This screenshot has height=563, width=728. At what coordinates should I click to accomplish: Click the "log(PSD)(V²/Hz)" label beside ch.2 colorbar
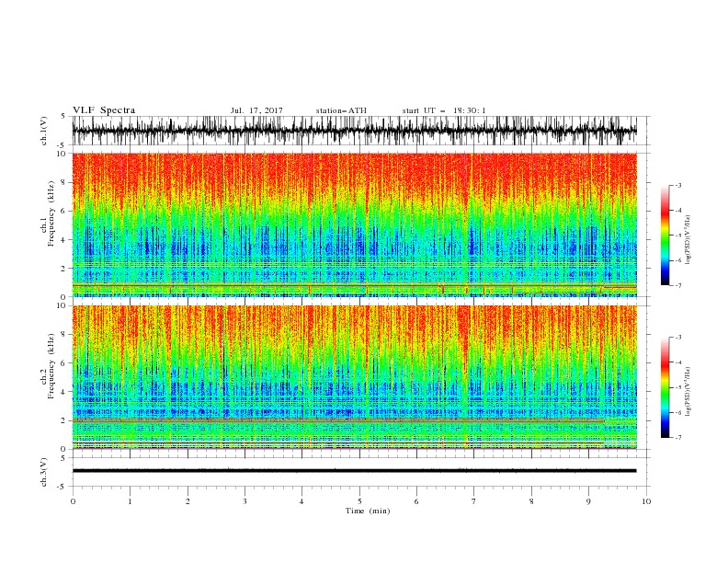(x=688, y=392)
